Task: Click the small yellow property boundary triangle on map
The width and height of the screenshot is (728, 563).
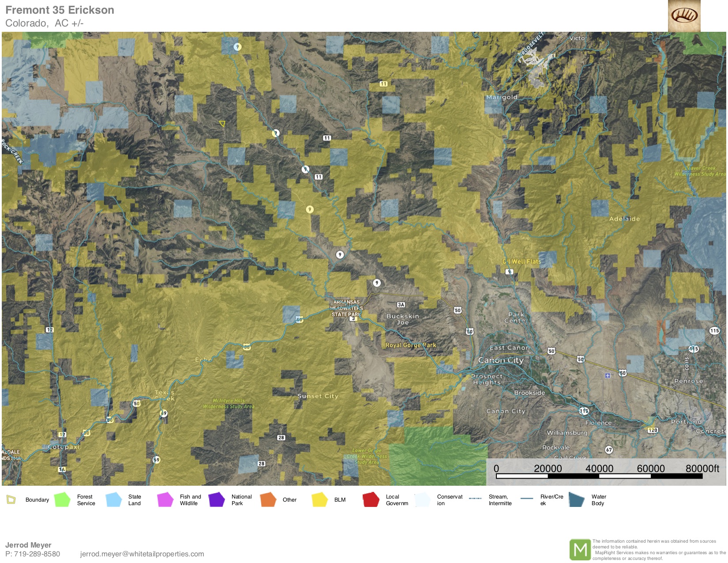Action: [222, 124]
